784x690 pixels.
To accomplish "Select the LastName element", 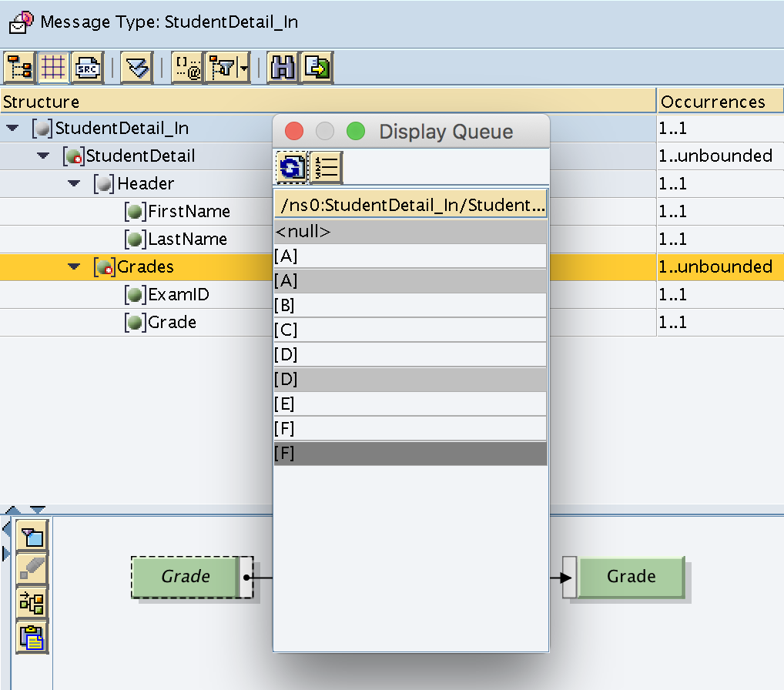I will (176, 239).
